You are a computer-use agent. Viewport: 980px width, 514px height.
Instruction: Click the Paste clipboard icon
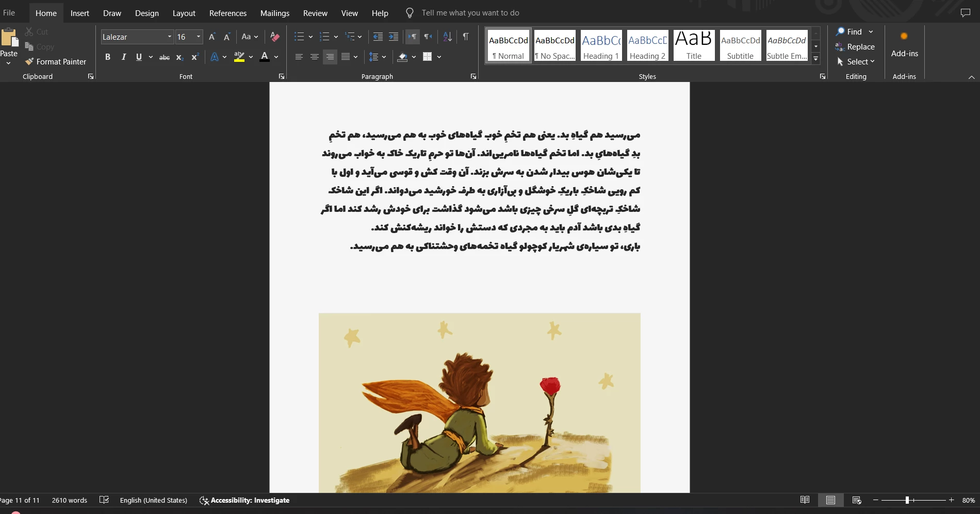(9, 38)
